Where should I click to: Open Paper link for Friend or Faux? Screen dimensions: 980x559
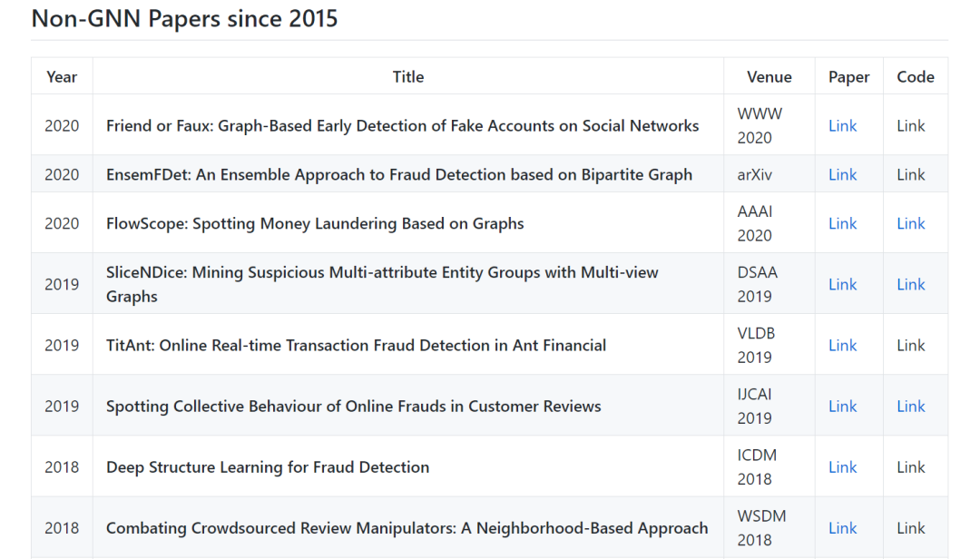pos(842,126)
